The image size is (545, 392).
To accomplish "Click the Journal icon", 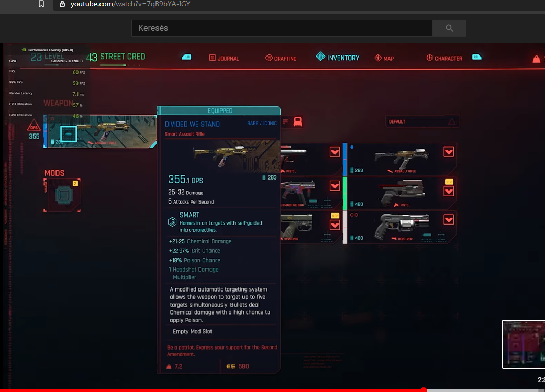I will tap(213, 58).
